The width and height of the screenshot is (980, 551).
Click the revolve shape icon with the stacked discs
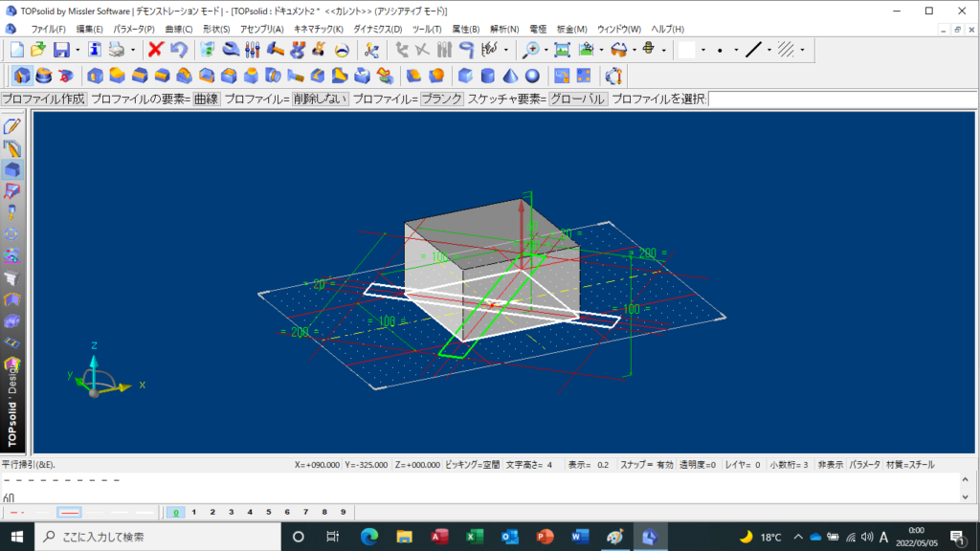[44, 76]
